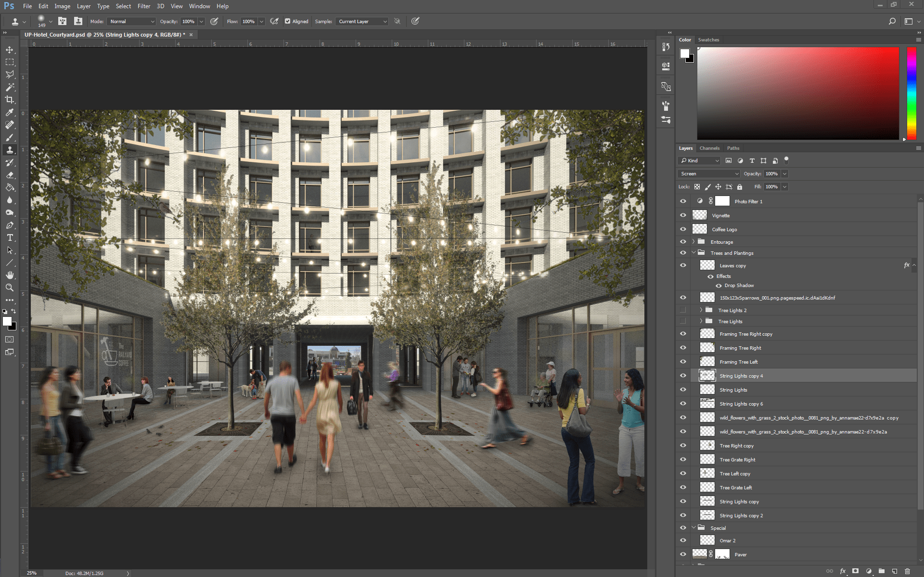Click the fx badge on Leaves copy layer

(907, 265)
